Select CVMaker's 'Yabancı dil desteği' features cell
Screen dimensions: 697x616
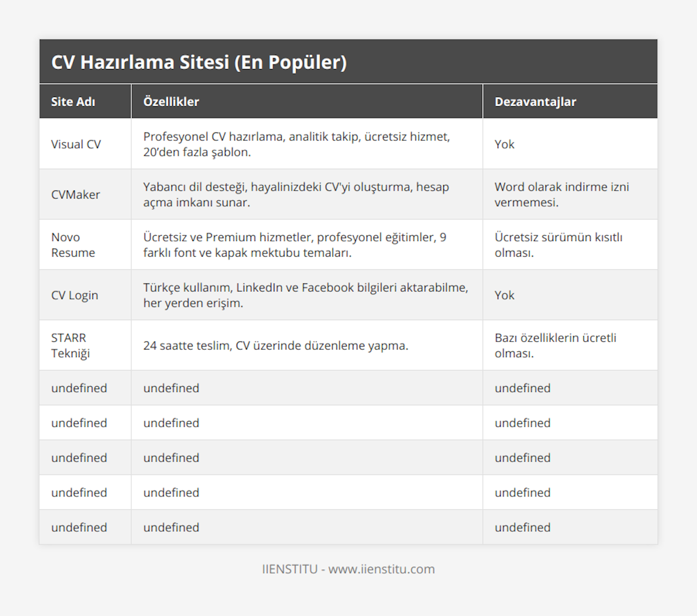[296, 194]
